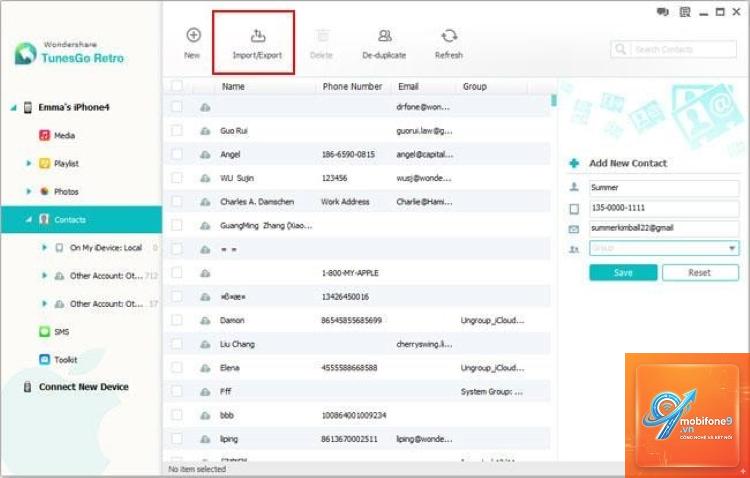Screen dimensions: 750x478
Task: Click the Delete toolbar icon
Action: pos(322,36)
